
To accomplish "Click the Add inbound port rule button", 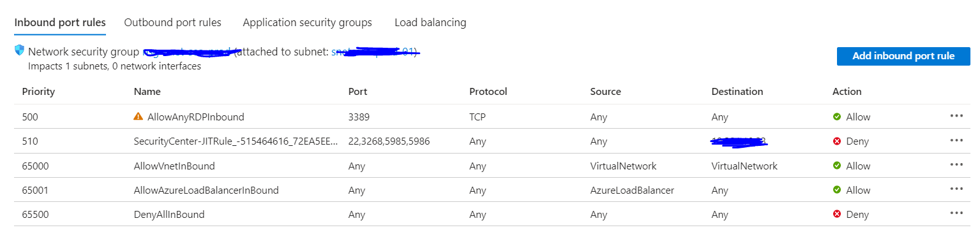I will pos(903,56).
